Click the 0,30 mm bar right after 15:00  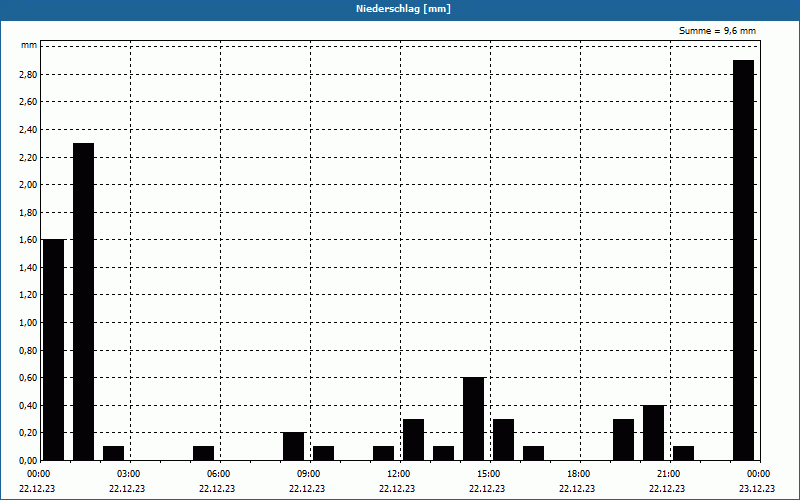(x=504, y=439)
